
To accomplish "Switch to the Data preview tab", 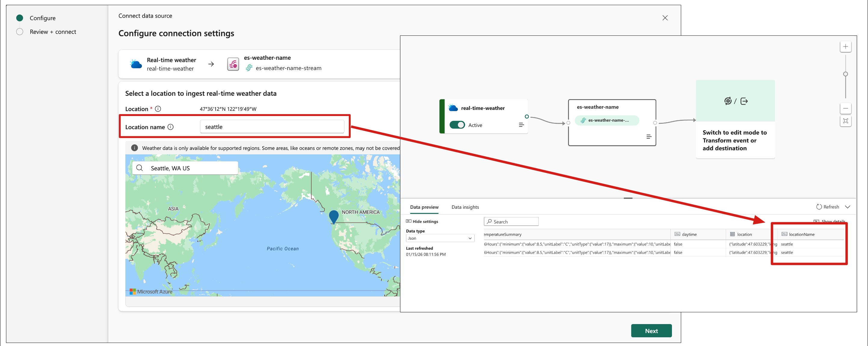I will (424, 207).
